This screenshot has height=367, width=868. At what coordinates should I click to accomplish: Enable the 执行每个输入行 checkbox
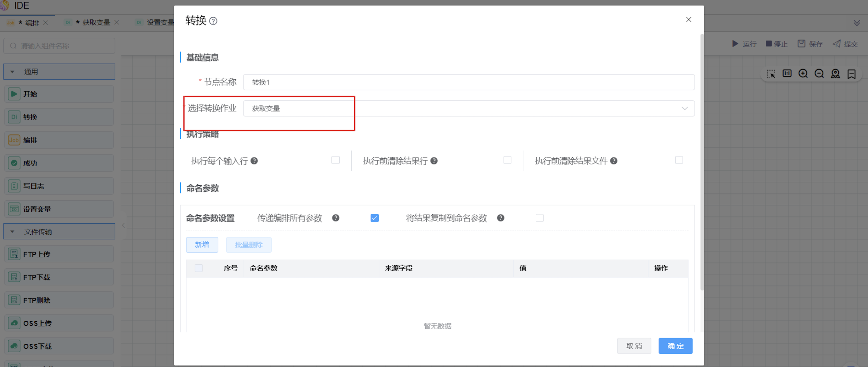335,160
